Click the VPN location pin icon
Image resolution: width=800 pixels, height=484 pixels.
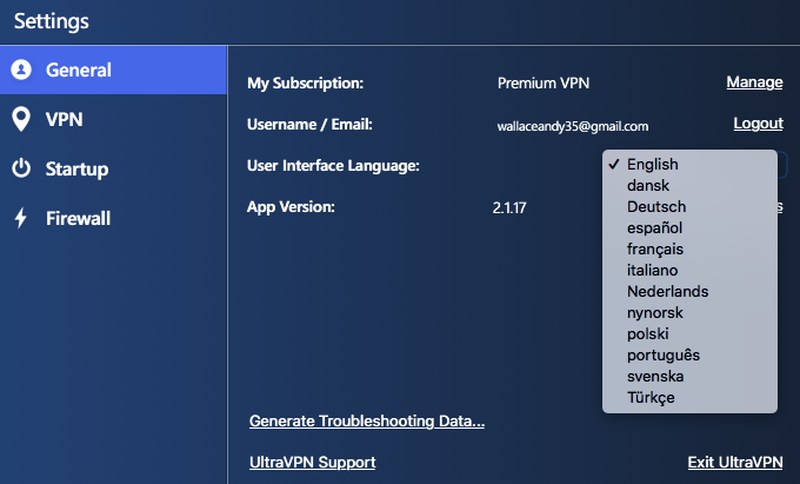tap(21, 119)
